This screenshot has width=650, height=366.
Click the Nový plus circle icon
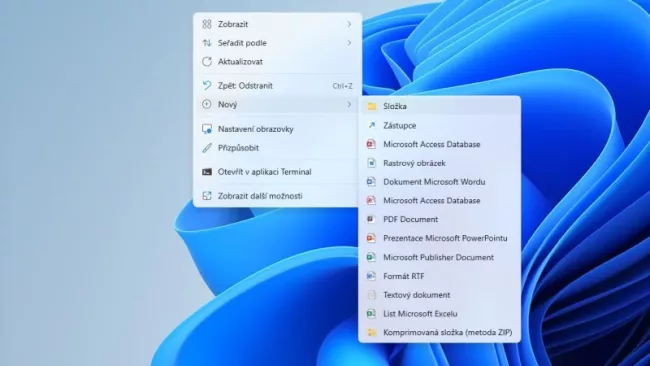pyautogui.click(x=207, y=104)
